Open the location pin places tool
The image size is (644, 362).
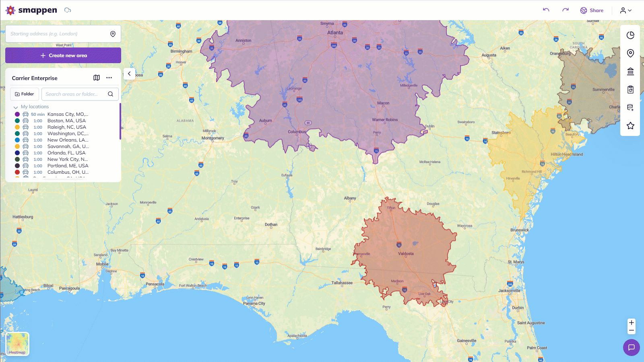coord(630,53)
